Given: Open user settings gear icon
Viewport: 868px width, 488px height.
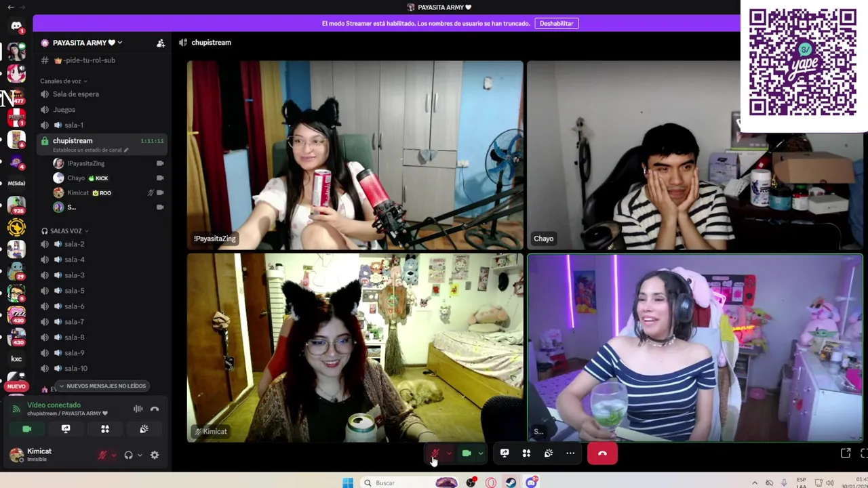Looking at the screenshot, I should click(155, 455).
